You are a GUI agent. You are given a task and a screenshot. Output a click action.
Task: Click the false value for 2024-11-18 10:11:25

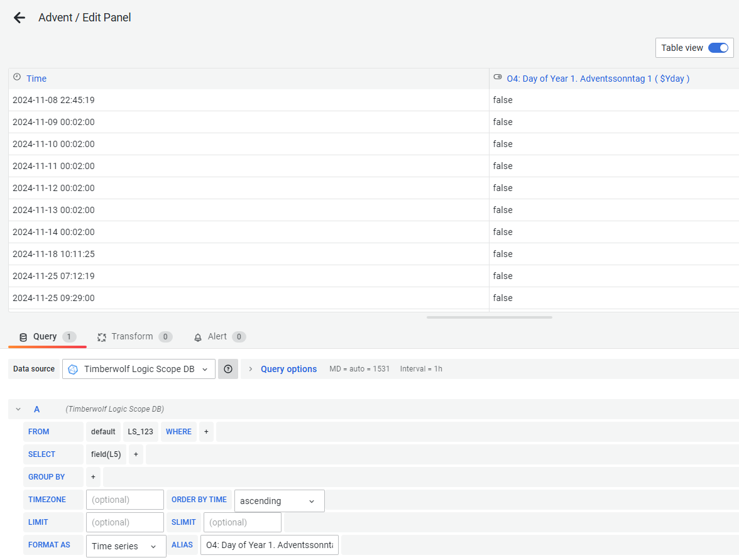point(503,254)
